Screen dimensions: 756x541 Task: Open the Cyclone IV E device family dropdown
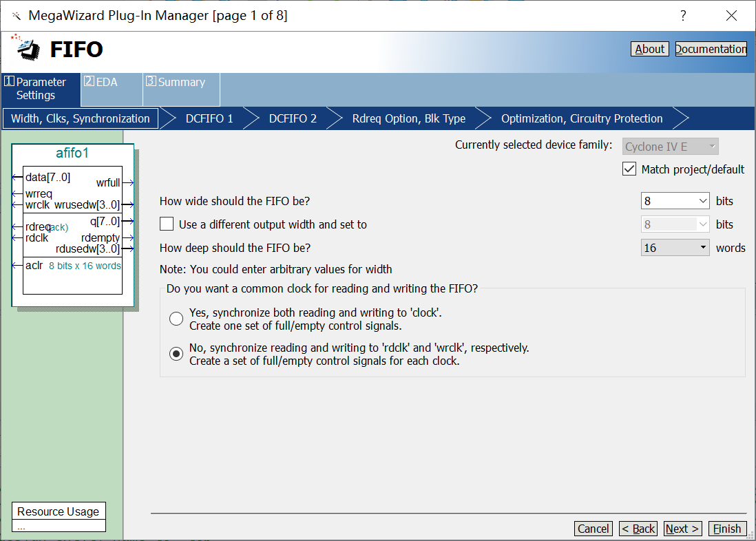[x=670, y=147]
